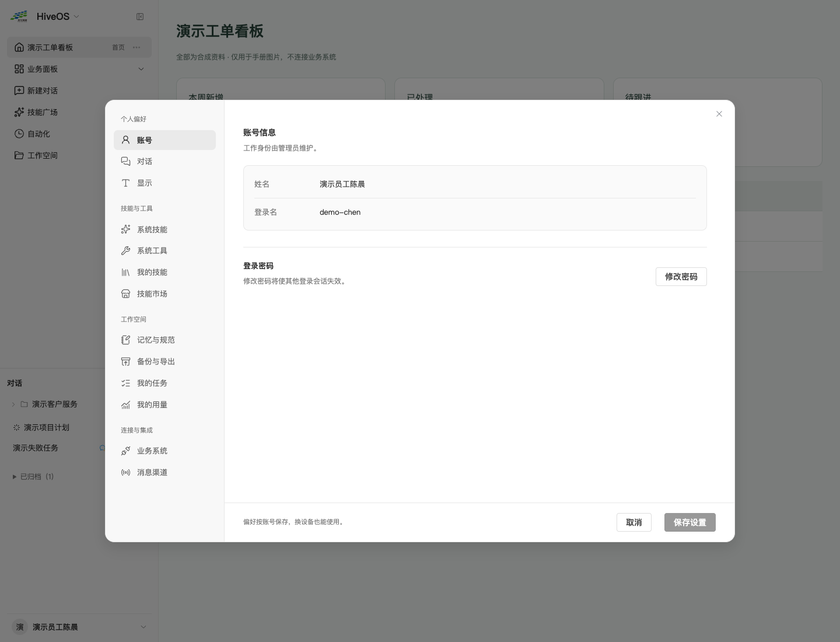Click the 记忆与规范 notebook icon
840x642 pixels.
click(125, 340)
